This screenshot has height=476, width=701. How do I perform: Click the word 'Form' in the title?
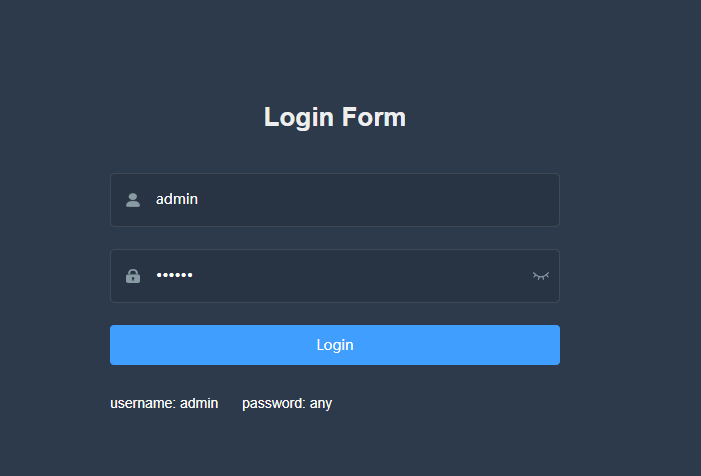click(374, 117)
